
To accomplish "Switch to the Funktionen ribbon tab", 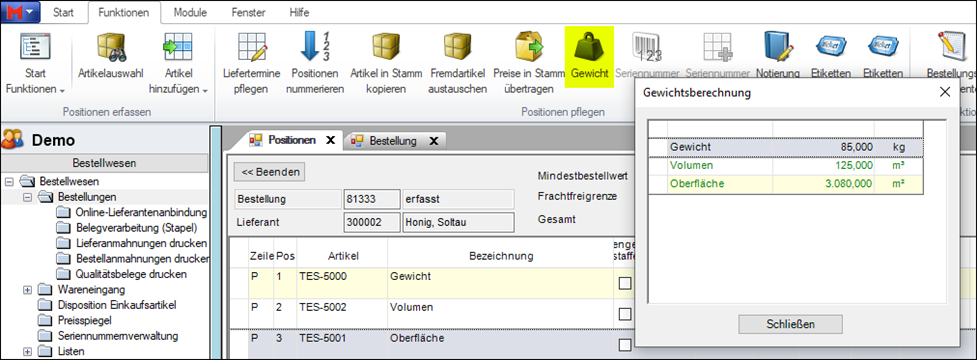I will 123,12.
